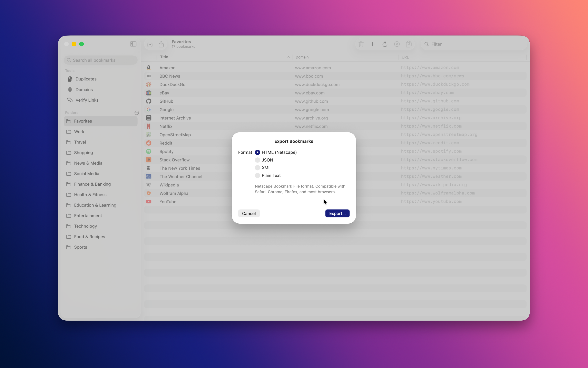Image resolution: width=588 pixels, height=368 pixels.
Task: Click the share/export toolbar icon
Action: click(x=161, y=44)
